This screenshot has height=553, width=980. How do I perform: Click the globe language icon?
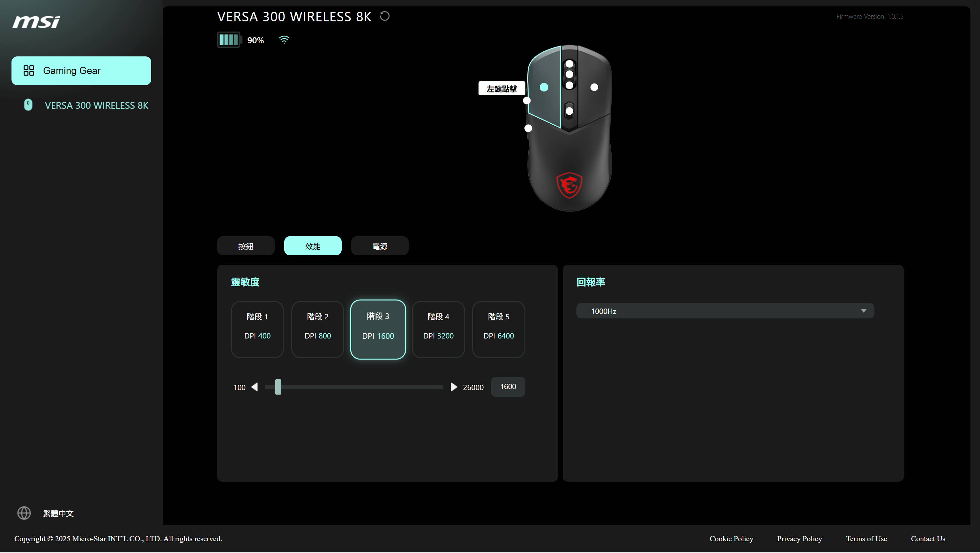pos(24,513)
